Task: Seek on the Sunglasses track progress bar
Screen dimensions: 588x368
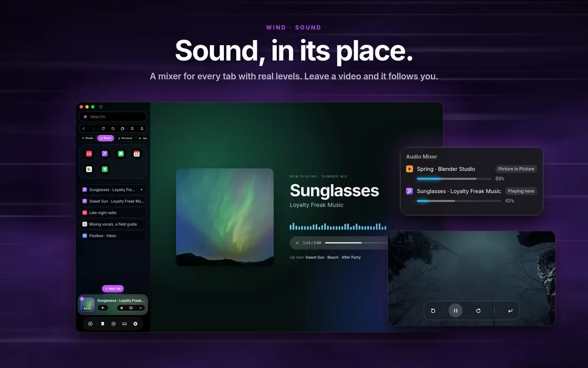Action: [x=356, y=243]
